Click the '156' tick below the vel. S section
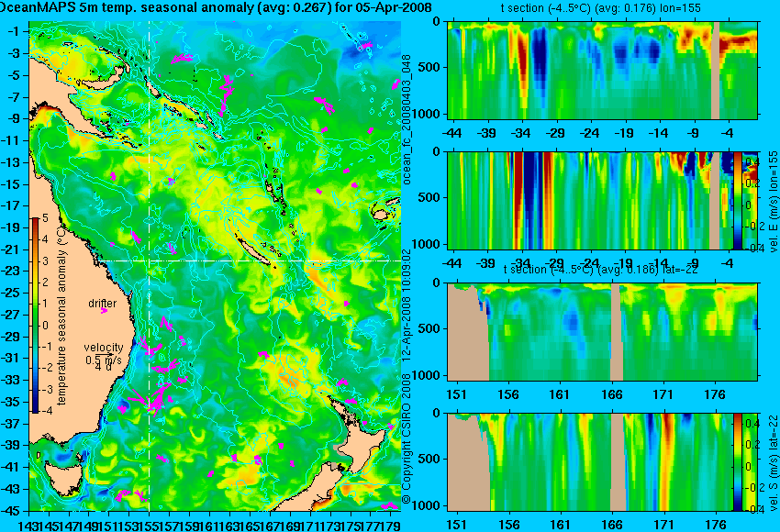This screenshot has height=532, width=780. (x=507, y=525)
